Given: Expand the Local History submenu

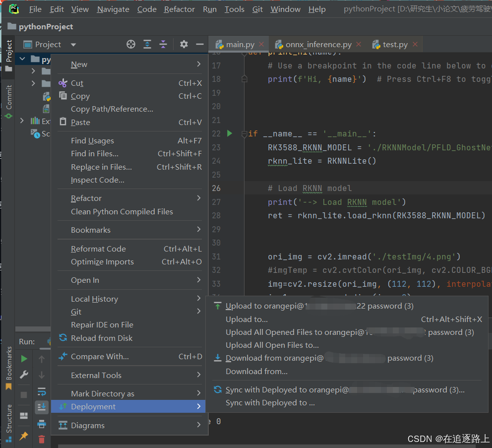Looking at the screenshot, I should [129, 299].
